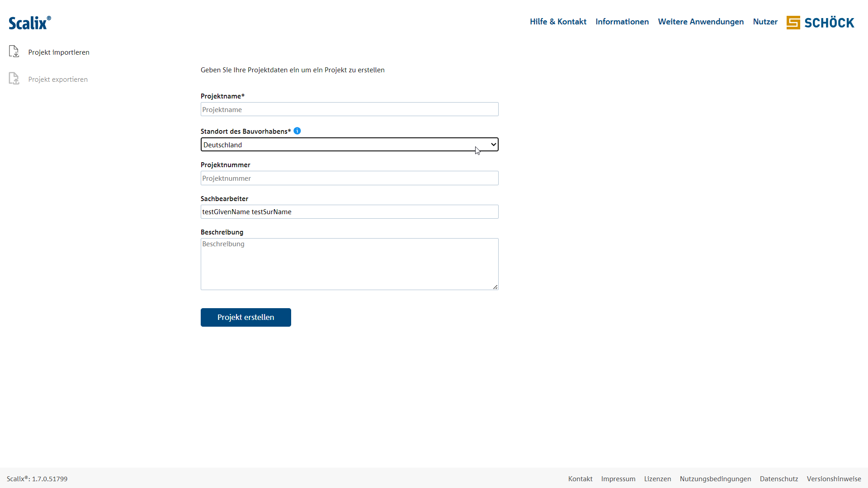Viewport: 868px width, 488px height.
Task: Open the Informationen menu
Action: pos(622,22)
